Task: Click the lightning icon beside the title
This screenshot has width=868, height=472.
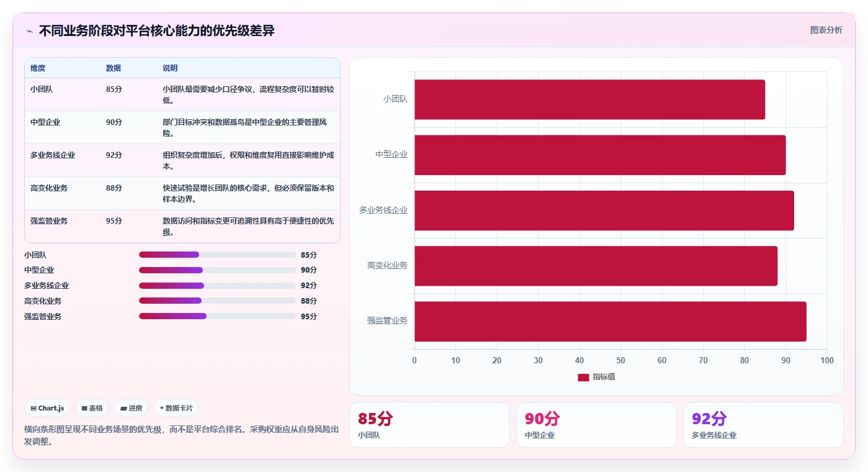Action: coord(29,31)
